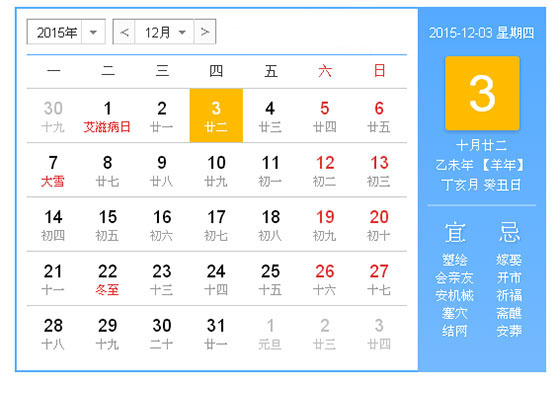Select December 28 十八
This screenshot has width=560, height=420.
point(53,333)
